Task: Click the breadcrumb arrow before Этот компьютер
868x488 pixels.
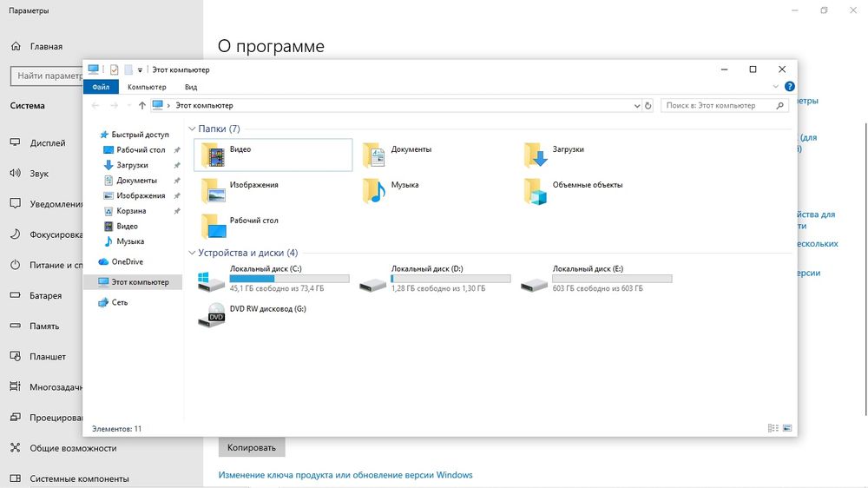Action: point(168,105)
